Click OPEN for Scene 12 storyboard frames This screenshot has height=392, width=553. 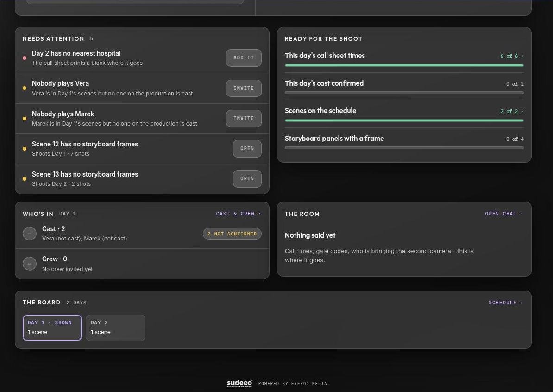[x=247, y=149]
